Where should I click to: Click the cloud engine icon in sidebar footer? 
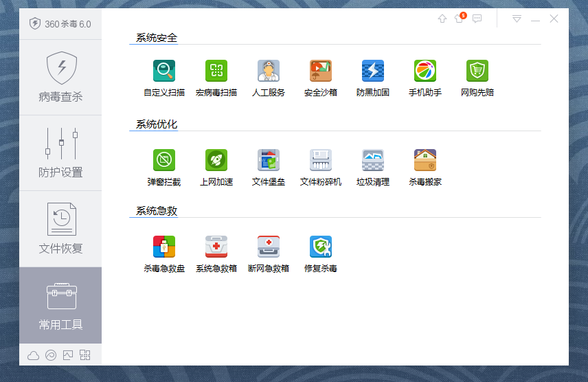pos(34,355)
